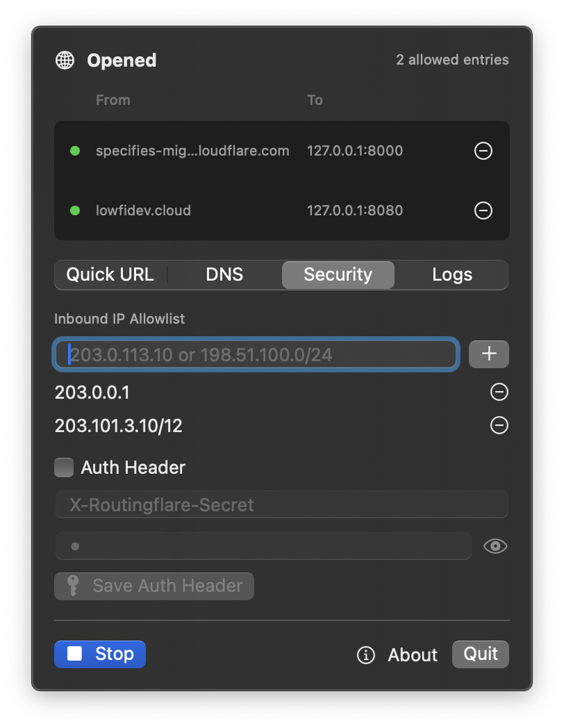Select the Security tab
564x728 pixels.
[338, 275]
